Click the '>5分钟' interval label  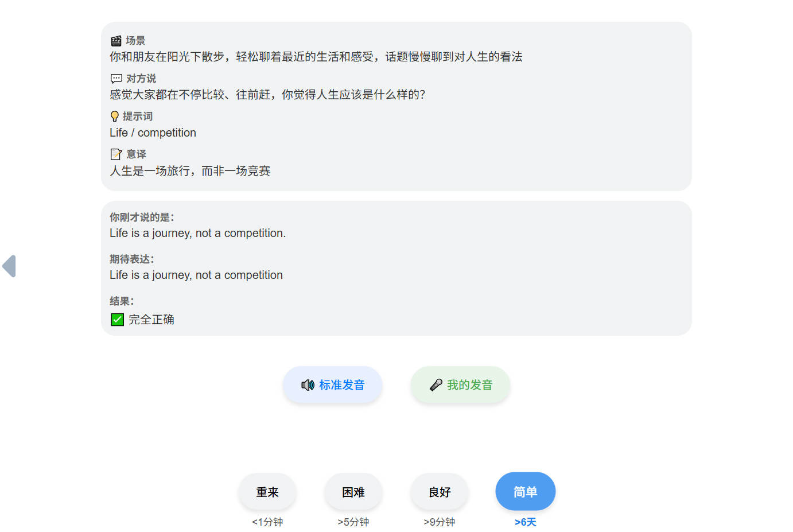click(x=353, y=522)
